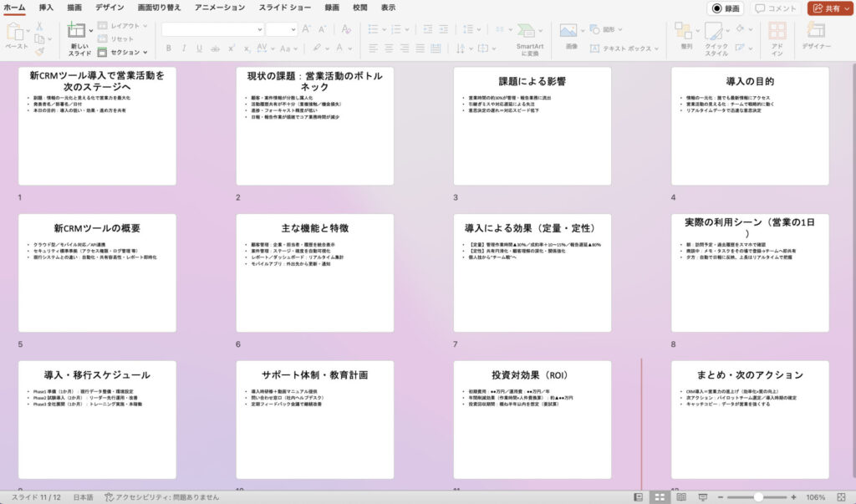Start slideshow view from status bar

pos(701,496)
